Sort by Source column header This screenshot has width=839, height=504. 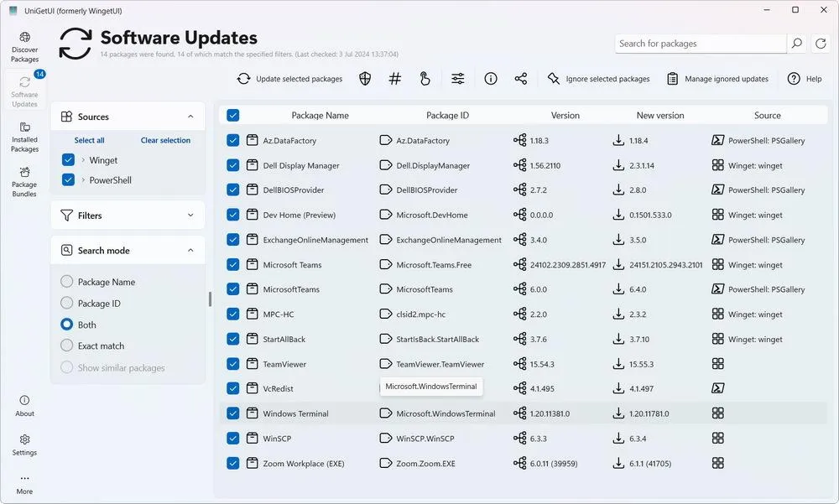[768, 115]
